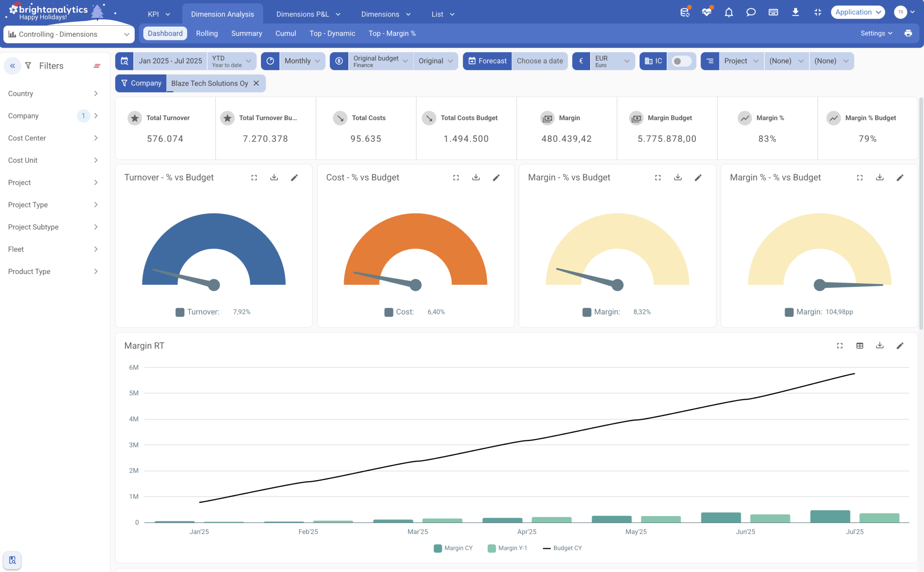924x572 pixels.
Task: Expand the Cost Center filter
Action: coord(53,138)
